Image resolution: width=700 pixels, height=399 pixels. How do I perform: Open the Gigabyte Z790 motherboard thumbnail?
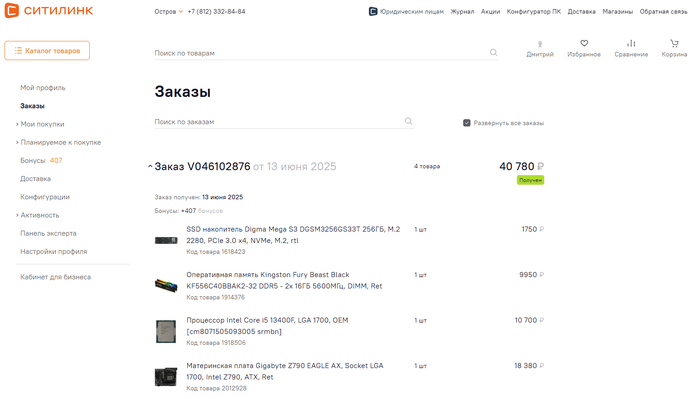point(166,377)
